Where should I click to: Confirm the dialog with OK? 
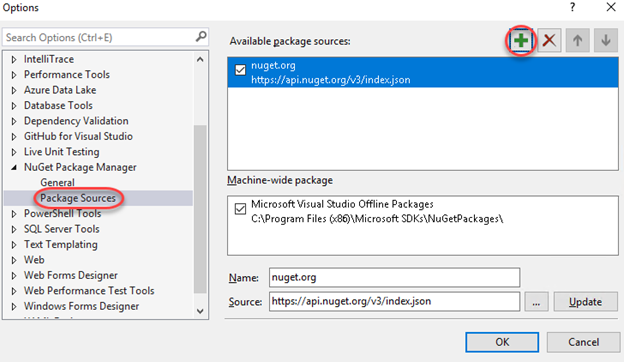click(x=502, y=342)
